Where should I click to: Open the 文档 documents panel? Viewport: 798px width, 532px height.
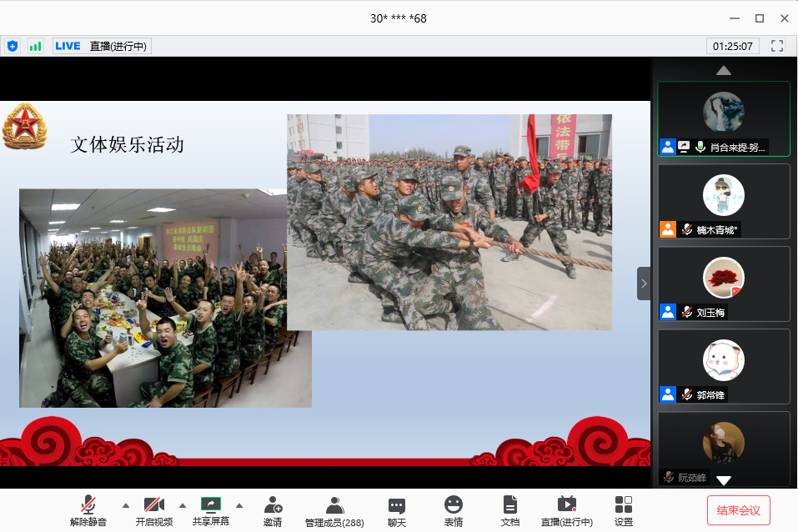(x=509, y=509)
